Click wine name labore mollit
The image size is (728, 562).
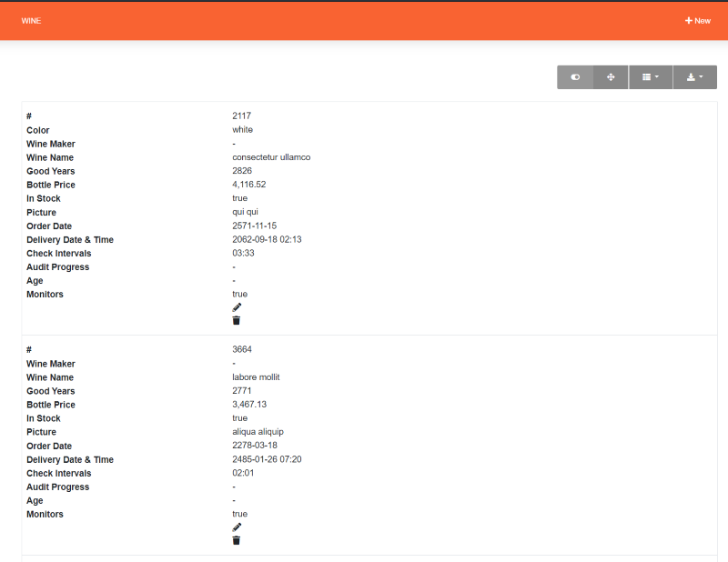(x=256, y=377)
